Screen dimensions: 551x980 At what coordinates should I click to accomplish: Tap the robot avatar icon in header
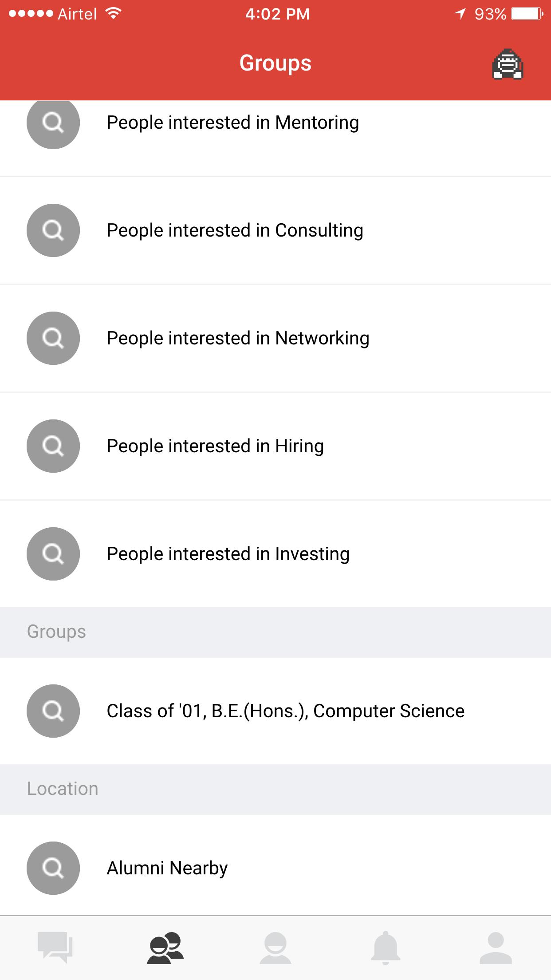coord(508,64)
